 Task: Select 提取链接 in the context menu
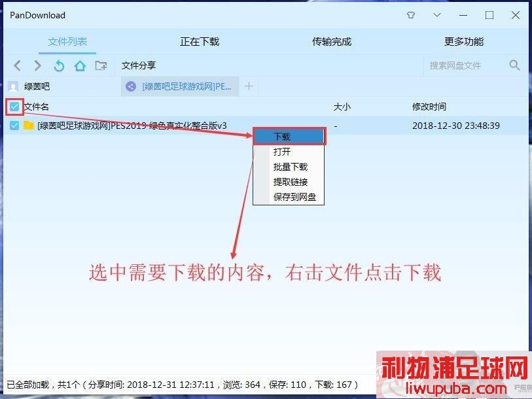tap(289, 182)
